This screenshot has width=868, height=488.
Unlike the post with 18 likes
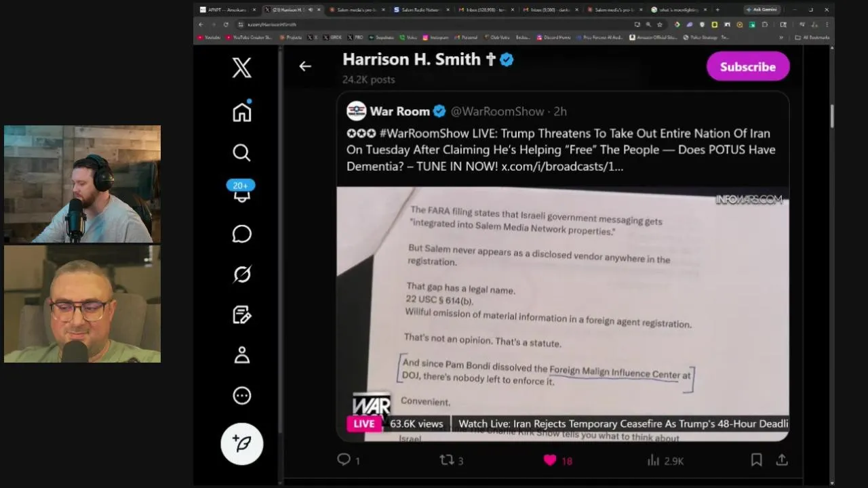[x=557, y=460]
